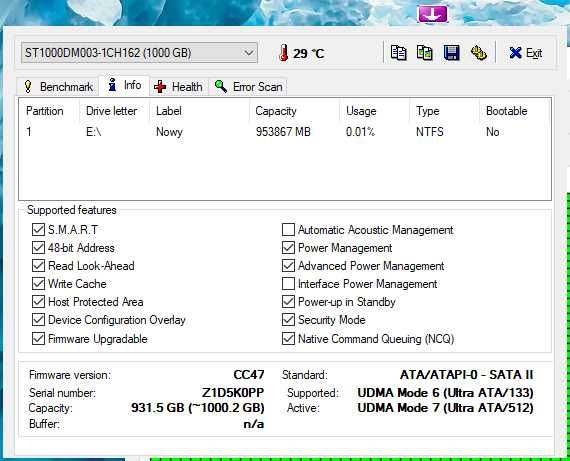570x461 pixels.
Task: Go to the Error Scan tab
Action: [x=248, y=87]
